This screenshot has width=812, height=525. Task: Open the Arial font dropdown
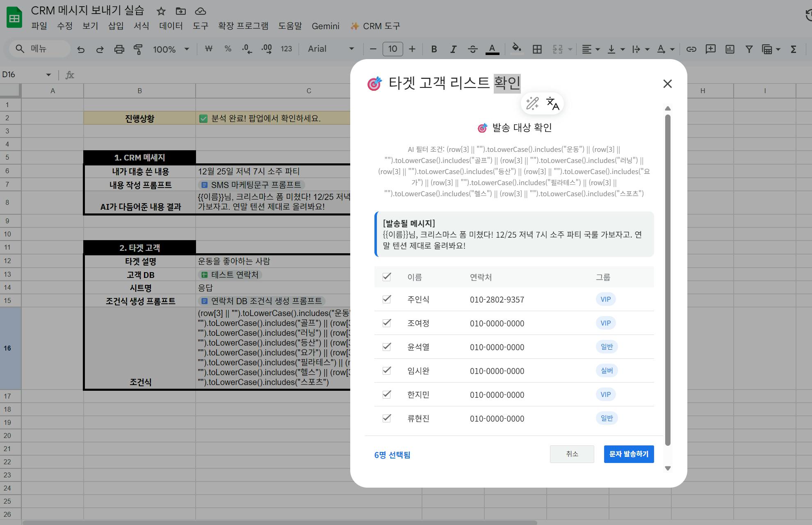[330, 49]
